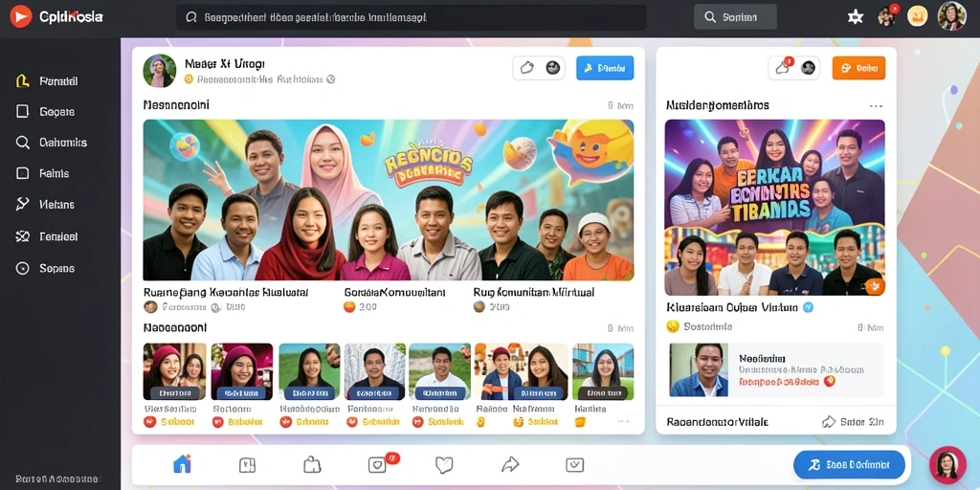Click the blue pill button at the bottom right
The width and height of the screenshot is (980, 490).
(850, 465)
